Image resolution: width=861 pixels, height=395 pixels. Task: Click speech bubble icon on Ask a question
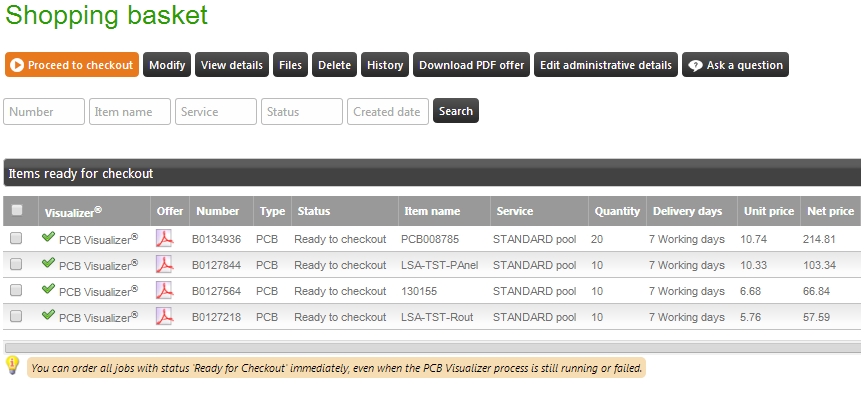pyautogui.click(x=695, y=65)
